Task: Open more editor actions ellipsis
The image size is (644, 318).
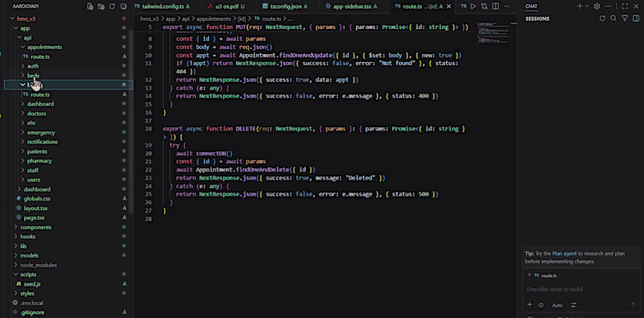Action: 507,6
